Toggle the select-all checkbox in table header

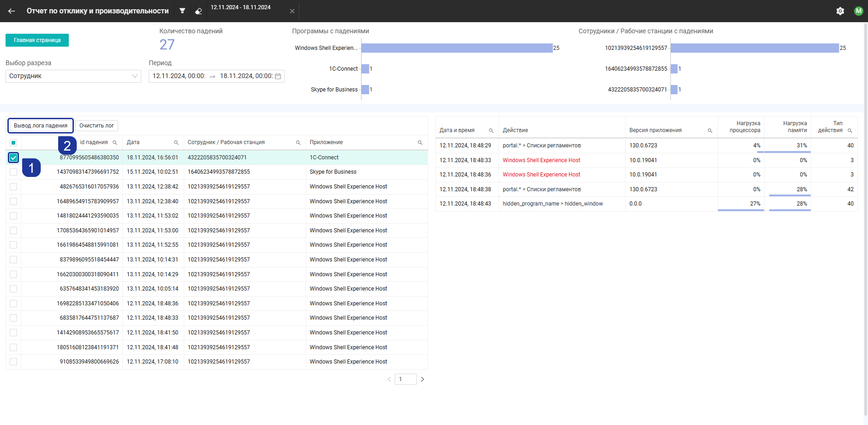(13, 143)
